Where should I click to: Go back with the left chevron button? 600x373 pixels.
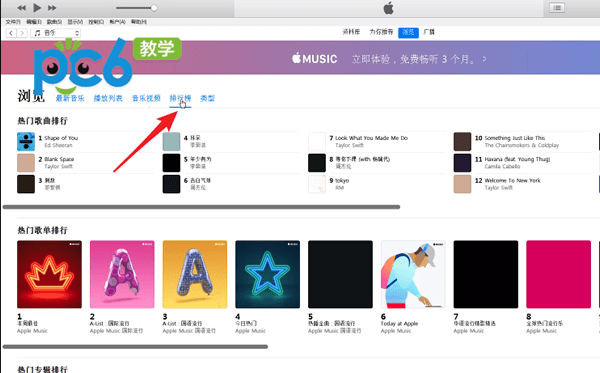pos(11,33)
